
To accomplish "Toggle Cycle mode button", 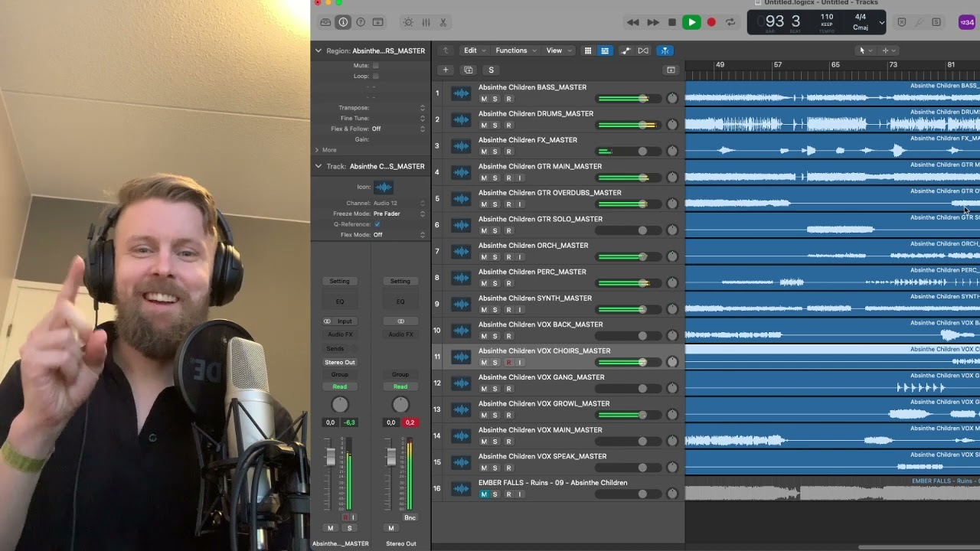I will click(730, 22).
